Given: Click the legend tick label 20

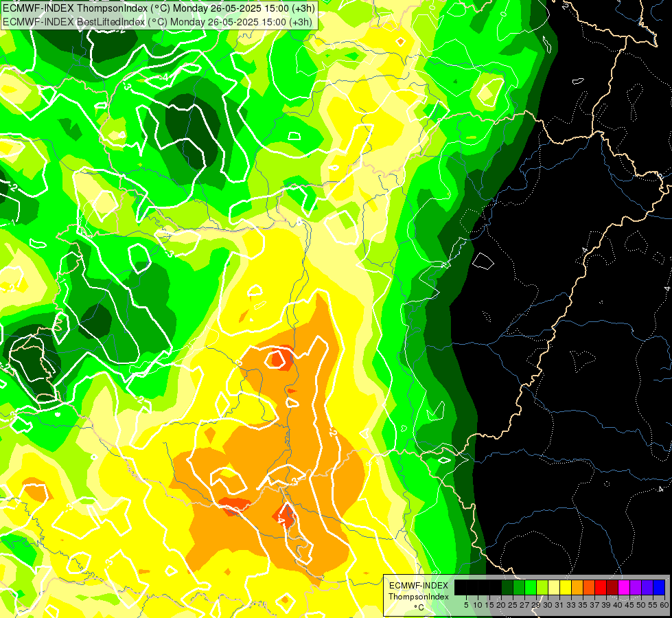Looking at the screenshot, I should pos(502,605).
